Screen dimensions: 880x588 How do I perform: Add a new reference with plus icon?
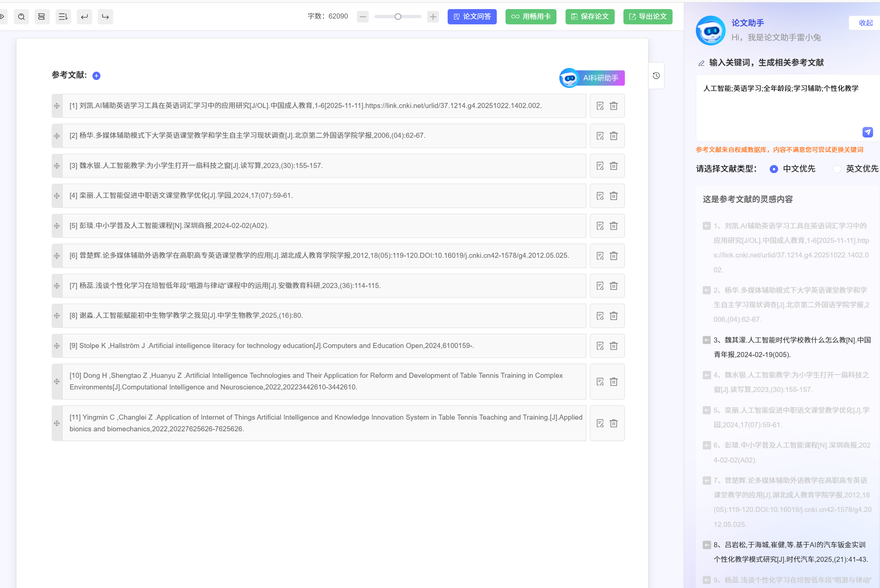pyautogui.click(x=96, y=76)
